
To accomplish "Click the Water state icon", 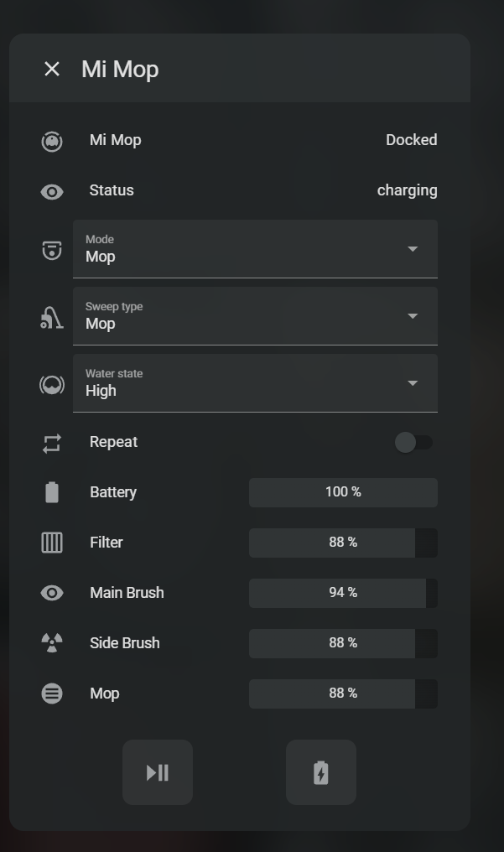I will (x=52, y=384).
